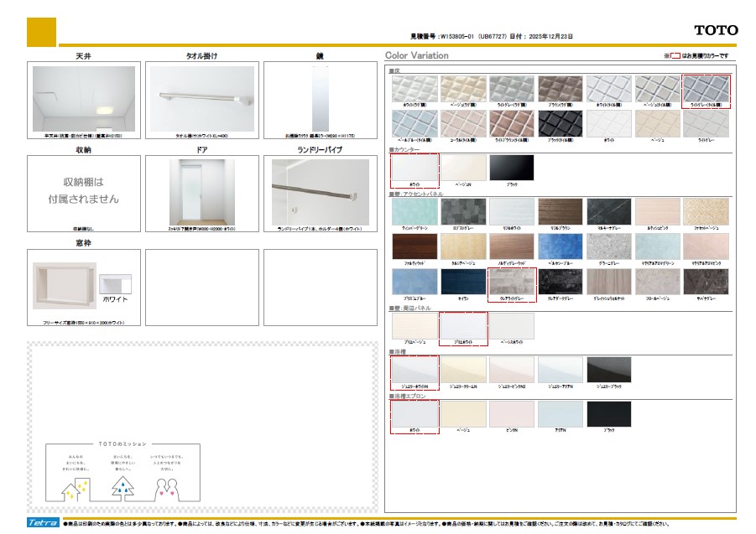Click the 窓枠 window frame image
This screenshot has width=756, height=534.
(65, 288)
